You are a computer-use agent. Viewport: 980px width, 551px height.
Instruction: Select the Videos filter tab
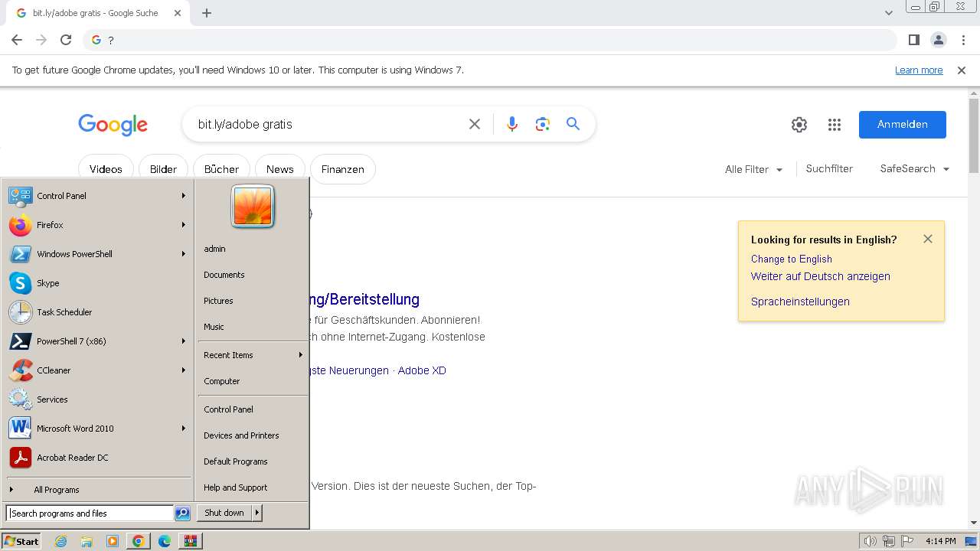pyautogui.click(x=106, y=169)
